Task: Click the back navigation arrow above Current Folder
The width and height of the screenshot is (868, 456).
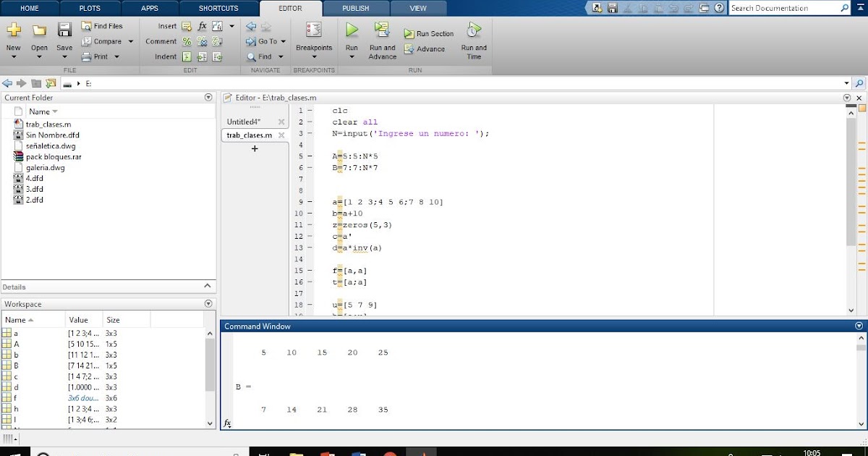Action: click(x=7, y=83)
